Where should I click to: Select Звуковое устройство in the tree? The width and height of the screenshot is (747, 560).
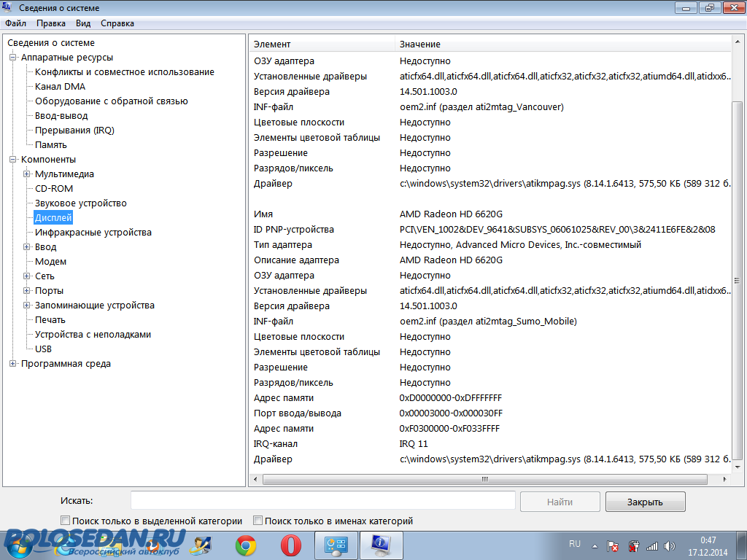click(x=80, y=203)
